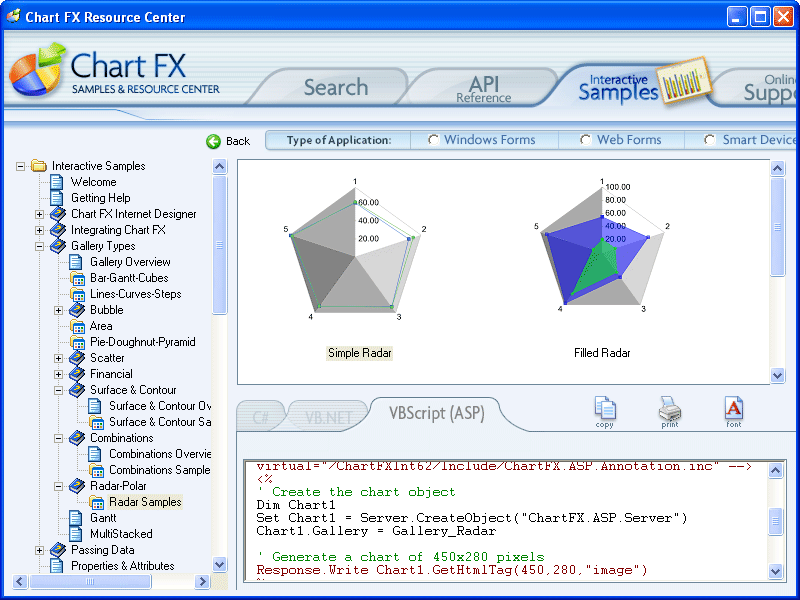Image resolution: width=800 pixels, height=600 pixels.
Task: Select the Web Forms radio button
Action: tap(587, 140)
